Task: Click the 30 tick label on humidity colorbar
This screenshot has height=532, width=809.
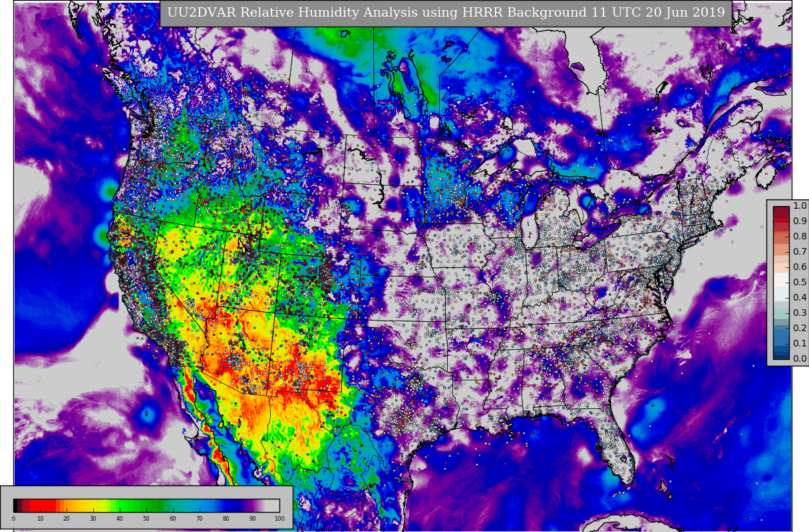Action: [x=93, y=519]
